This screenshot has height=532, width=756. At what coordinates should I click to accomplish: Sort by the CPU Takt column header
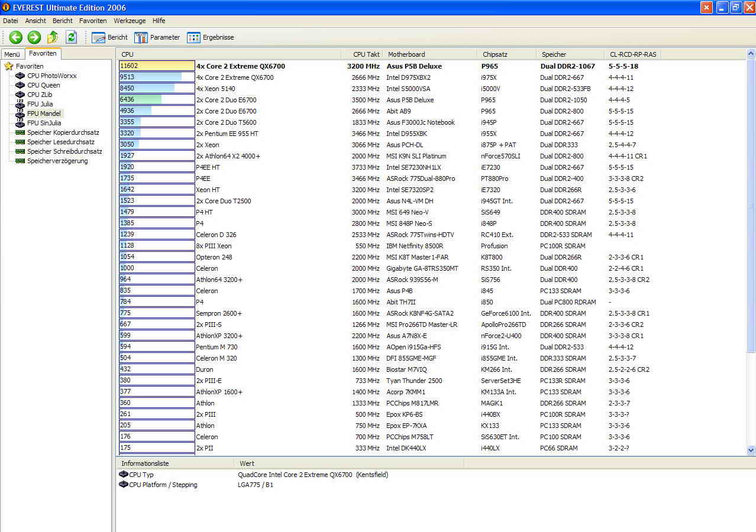tap(362, 54)
